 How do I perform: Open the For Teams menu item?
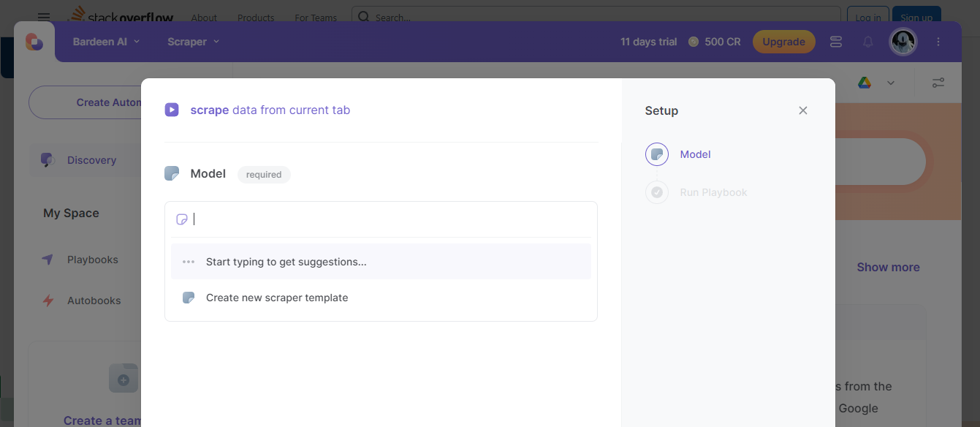pyautogui.click(x=315, y=18)
